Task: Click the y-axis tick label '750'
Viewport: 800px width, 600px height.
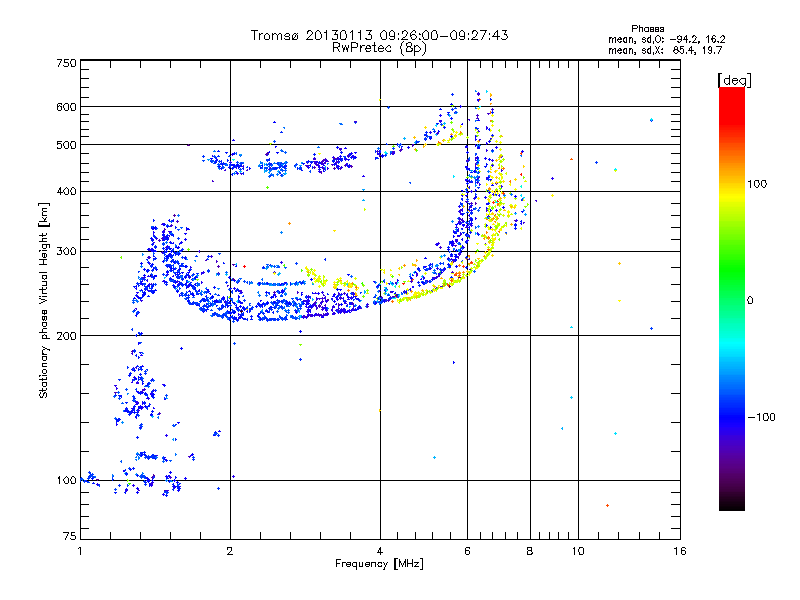Action: pyautogui.click(x=67, y=63)
